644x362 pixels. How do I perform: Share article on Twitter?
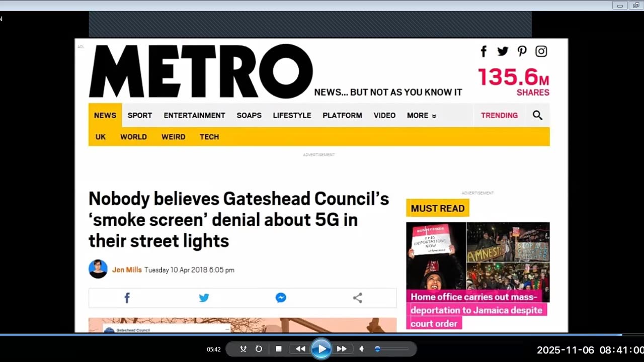tap(204, 298)
